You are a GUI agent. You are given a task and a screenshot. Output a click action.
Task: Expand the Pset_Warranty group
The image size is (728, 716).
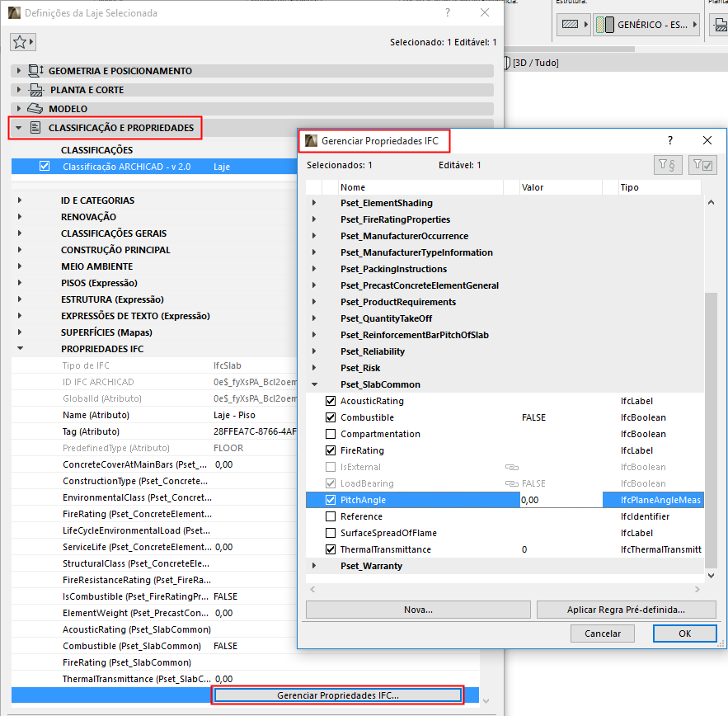click(317, 566)
